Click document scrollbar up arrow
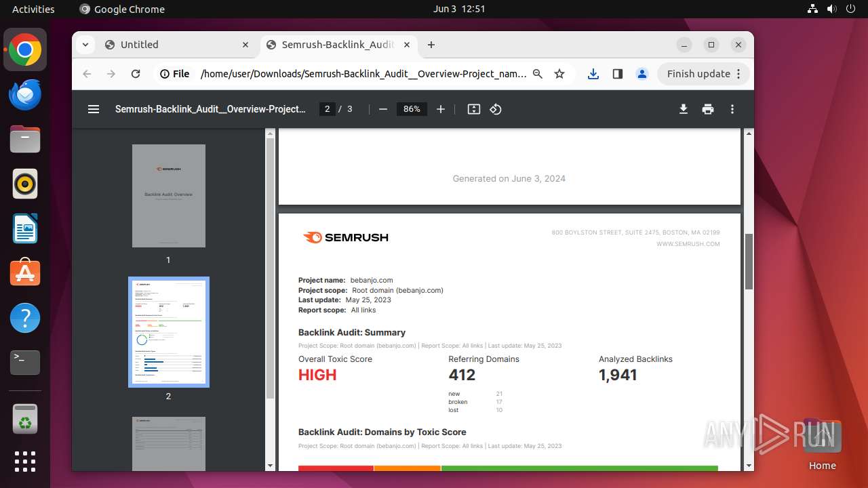This screenshot has width=868, height=488. 749,133
